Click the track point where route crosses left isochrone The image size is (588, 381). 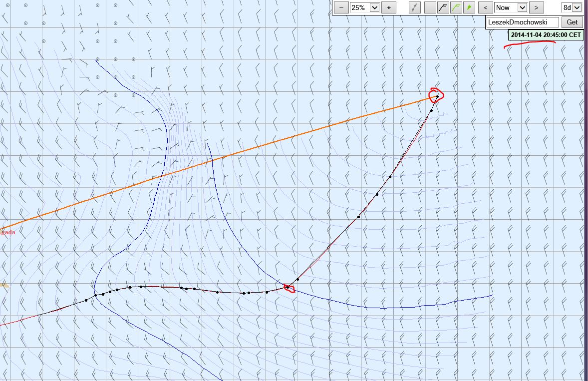pyautogui.click(x=95, y=296)
